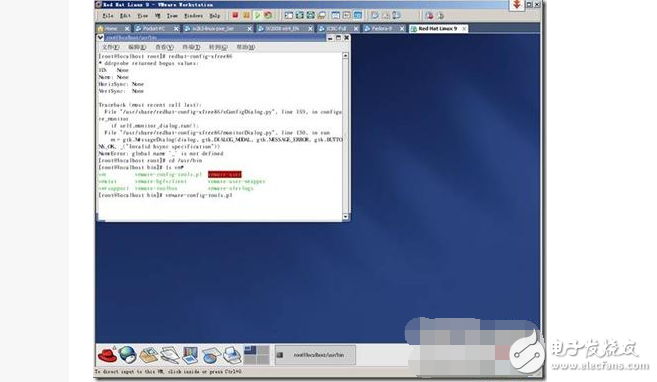Open VMware Help menu
The image size is (657, 382).
pos(215,16)
